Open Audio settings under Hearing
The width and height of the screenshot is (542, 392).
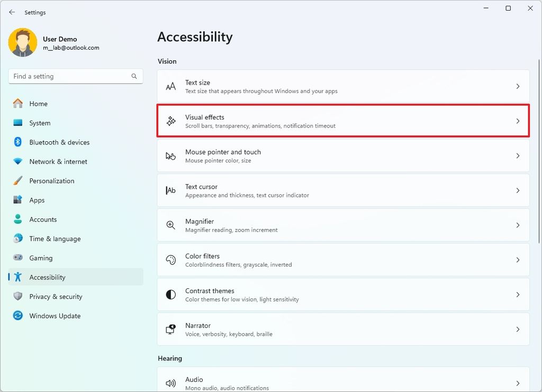point(343,382)
